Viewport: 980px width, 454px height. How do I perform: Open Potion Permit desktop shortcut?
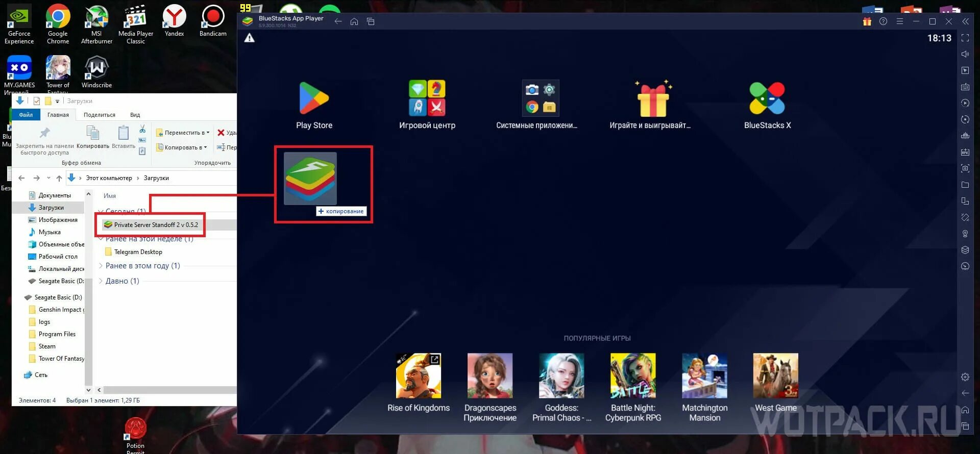[135, 435]
